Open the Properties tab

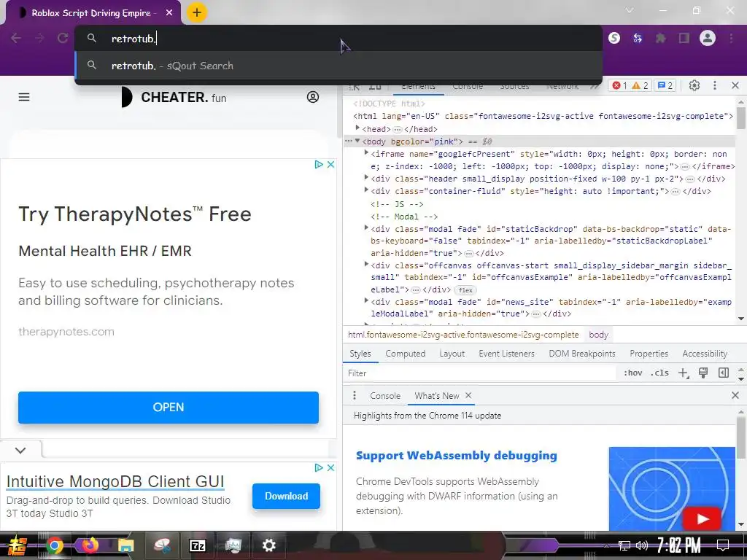pos(649,354)
